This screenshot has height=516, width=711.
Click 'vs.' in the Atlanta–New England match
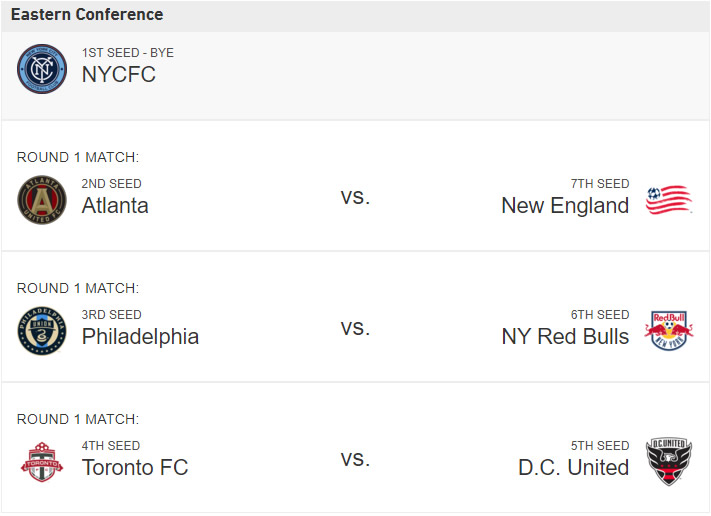coord(355,197)
